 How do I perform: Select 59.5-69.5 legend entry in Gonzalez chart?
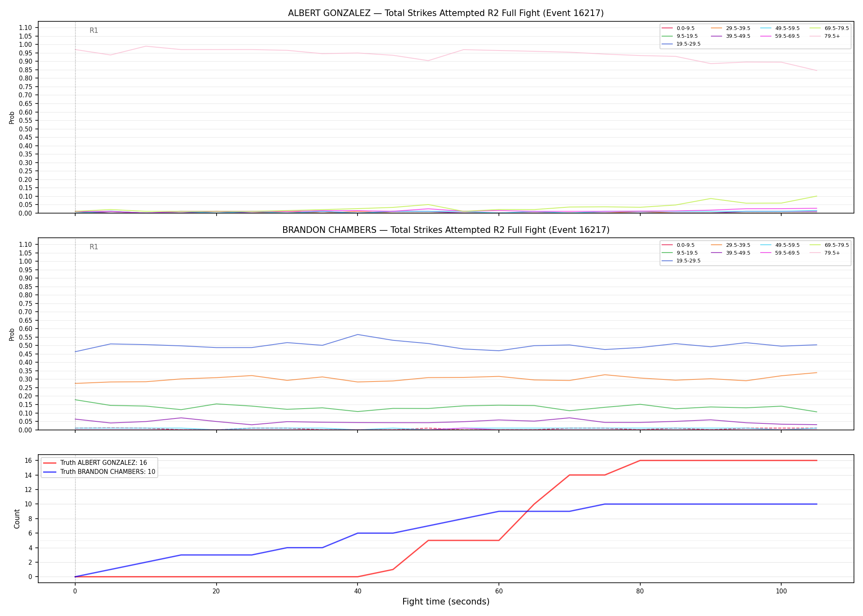click(780, 36)
